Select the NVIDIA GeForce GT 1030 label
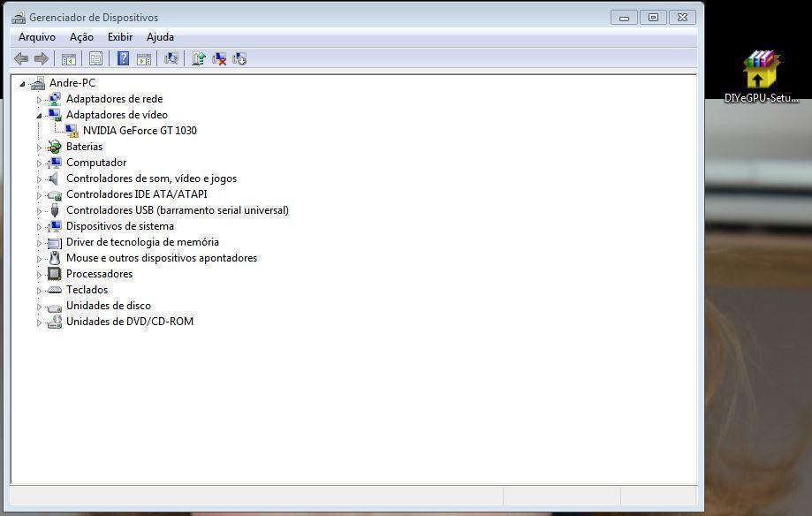The height and width of the screenshot is (516, 812). pos(140,131)
